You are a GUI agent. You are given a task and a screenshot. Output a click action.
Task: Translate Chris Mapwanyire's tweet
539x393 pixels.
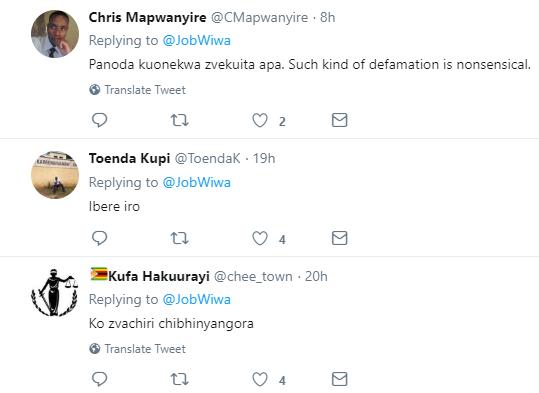coord(138,90)
